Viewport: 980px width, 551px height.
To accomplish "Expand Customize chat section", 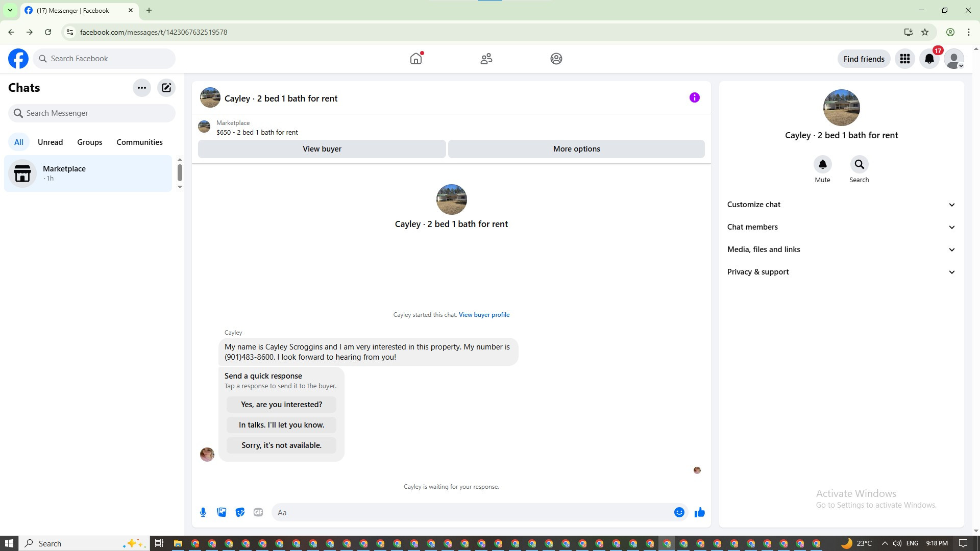I will tap(841, 205).
